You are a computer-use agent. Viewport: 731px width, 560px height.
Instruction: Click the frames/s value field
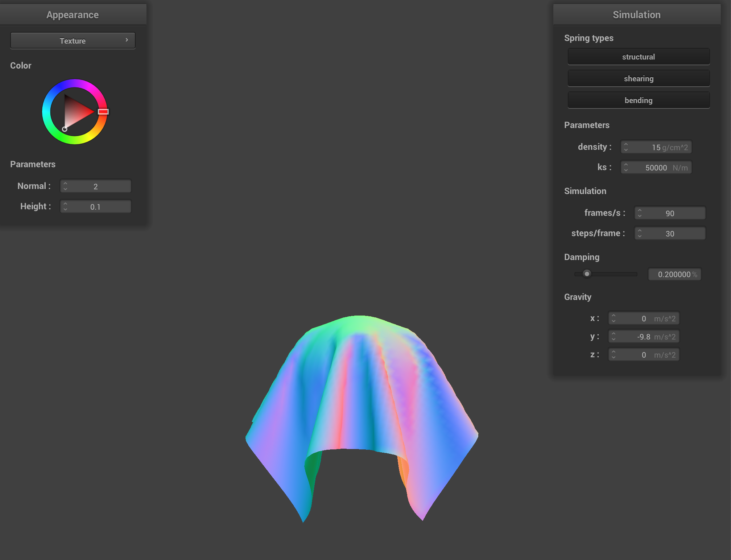[x=670, y=213]
